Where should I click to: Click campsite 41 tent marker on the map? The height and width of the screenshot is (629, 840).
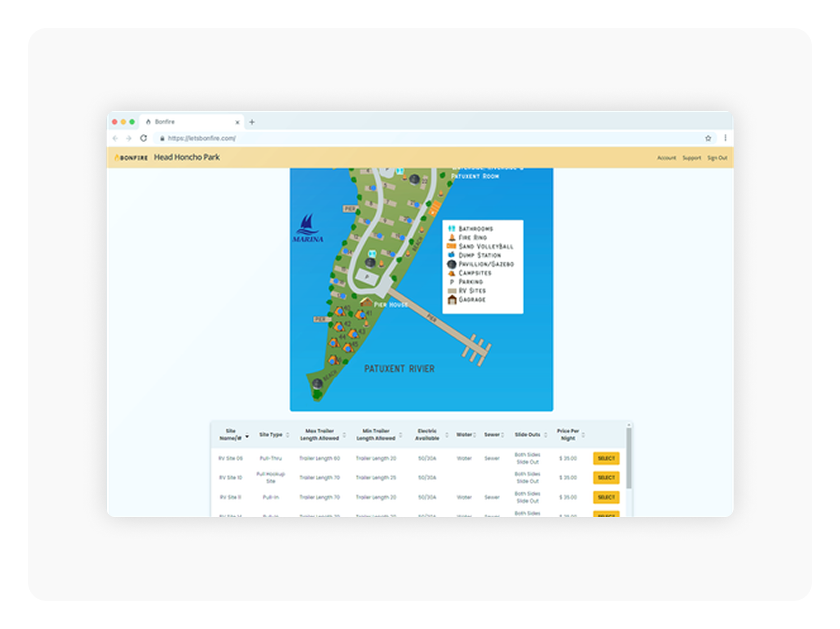[361, 315]
